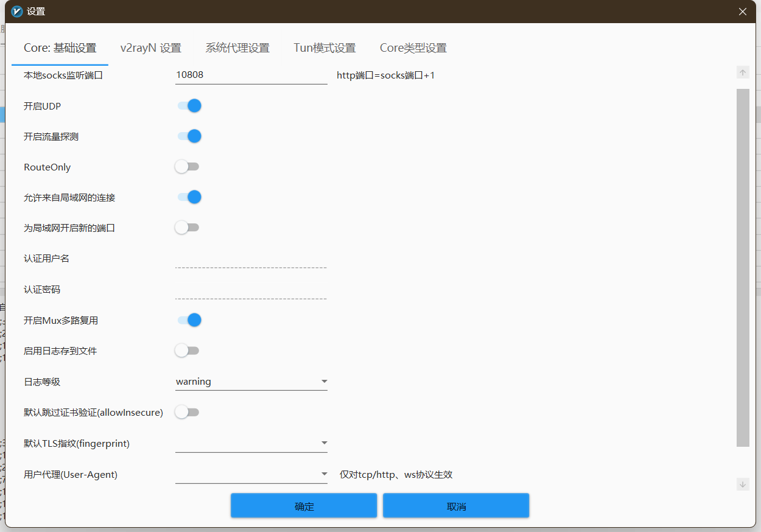
Task: Click the scroll-up arrow icon
Action: (x=743, y=72)
